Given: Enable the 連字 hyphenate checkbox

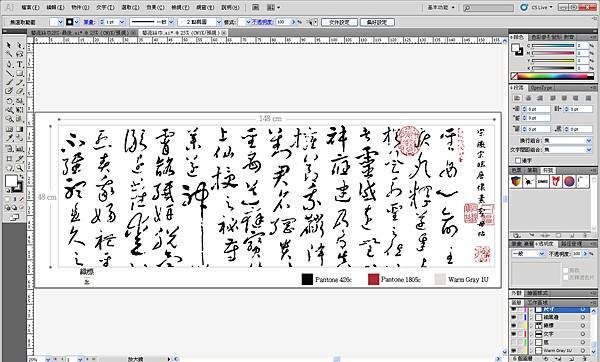Looking at the screenshot, I should tap(518, 160).
